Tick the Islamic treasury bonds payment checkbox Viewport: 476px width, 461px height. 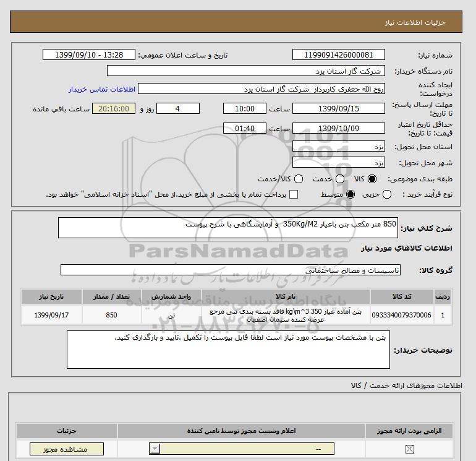click(294, 194)
